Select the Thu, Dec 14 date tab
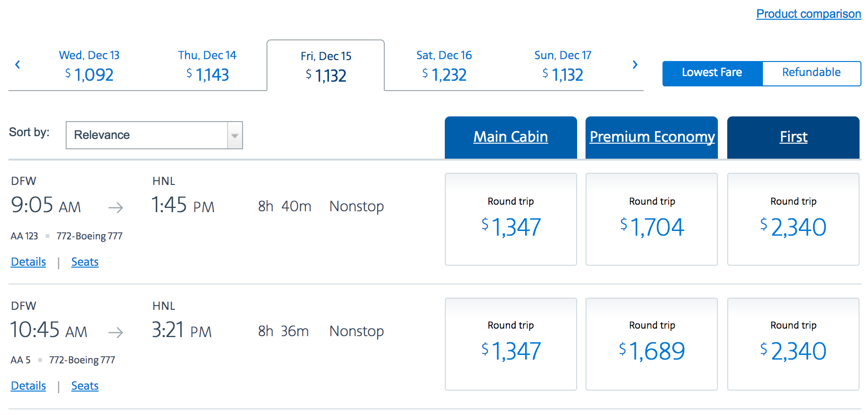This screenshot has width=868, height=415. tap(207, 66)
